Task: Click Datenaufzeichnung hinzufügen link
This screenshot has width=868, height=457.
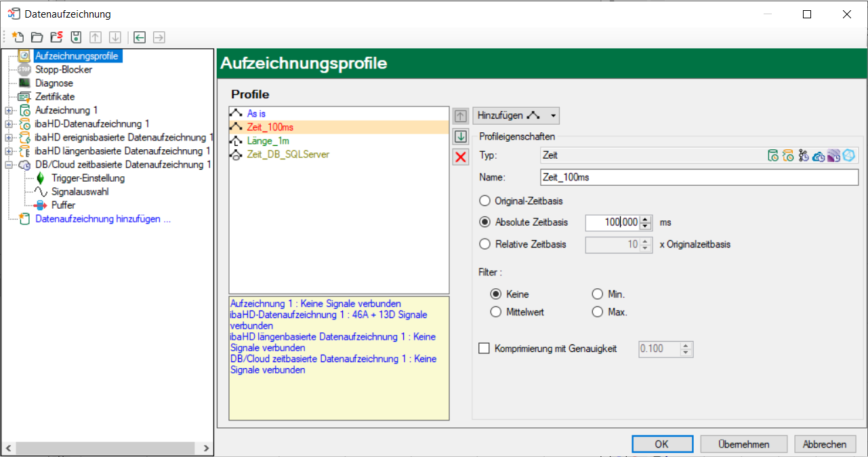Action: click(102, 219)
